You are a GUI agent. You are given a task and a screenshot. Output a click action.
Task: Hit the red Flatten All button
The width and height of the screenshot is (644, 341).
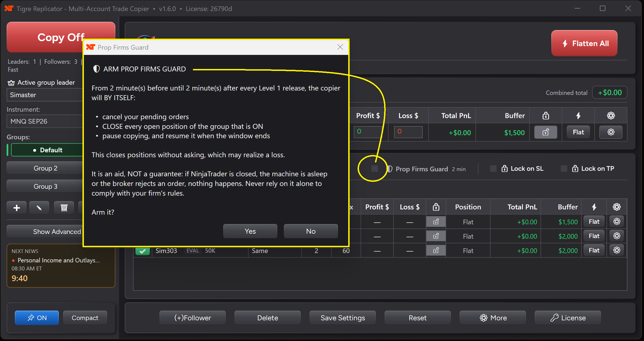[584, 43]
